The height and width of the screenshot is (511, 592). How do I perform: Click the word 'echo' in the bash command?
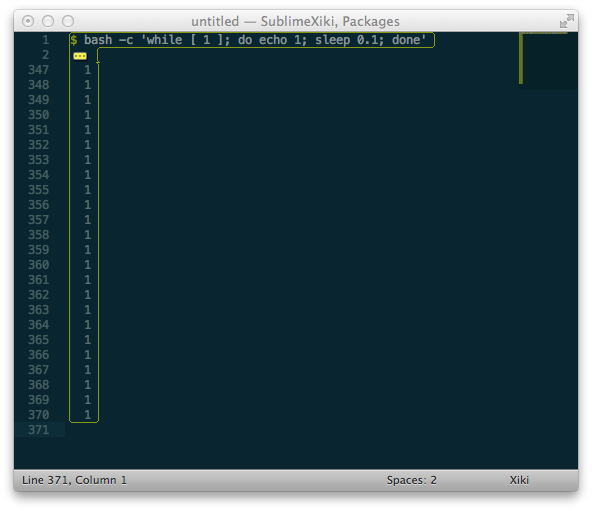[x=273, y=40]
